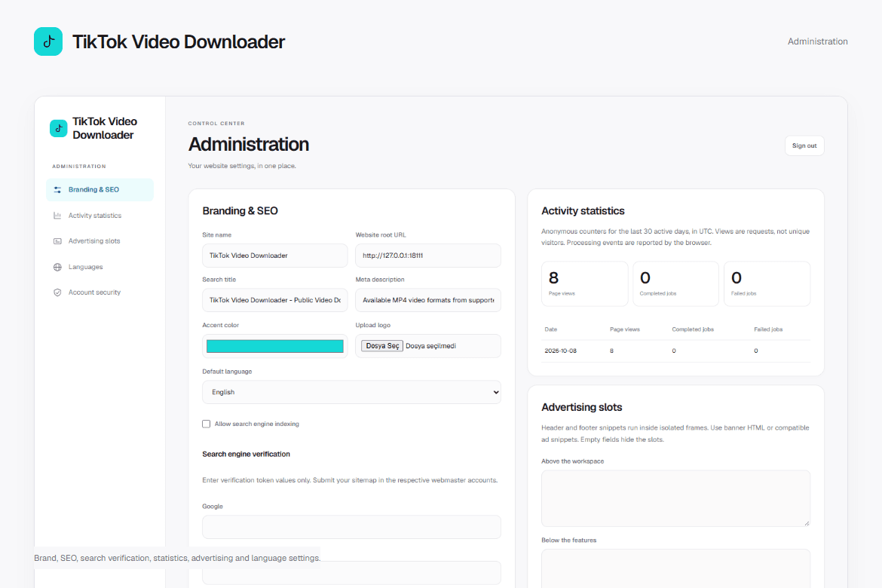This screenshot has height=588, width=882.
Task: Click the Site name input field
Action: coord(275,256)
